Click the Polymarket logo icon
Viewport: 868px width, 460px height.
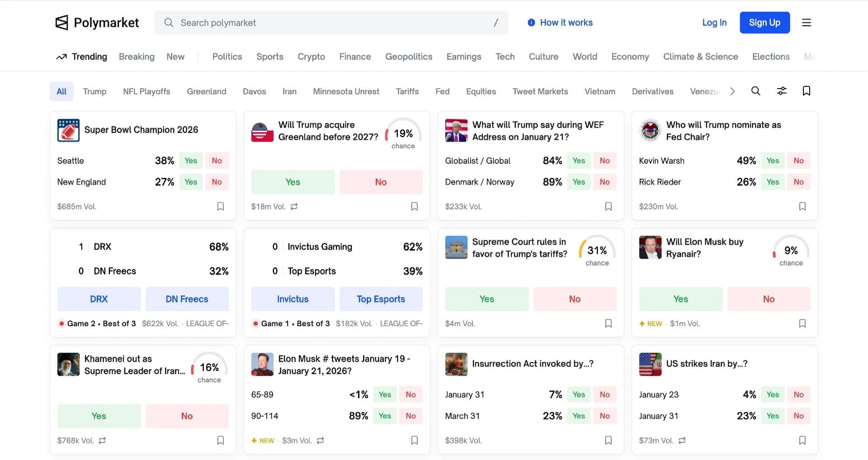tap(61, 23)
